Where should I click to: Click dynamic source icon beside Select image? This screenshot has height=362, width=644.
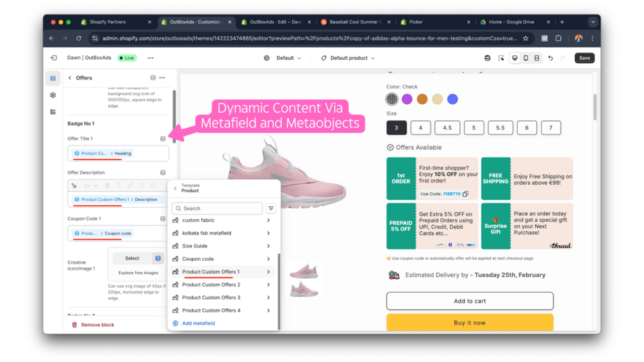(158, 258)
